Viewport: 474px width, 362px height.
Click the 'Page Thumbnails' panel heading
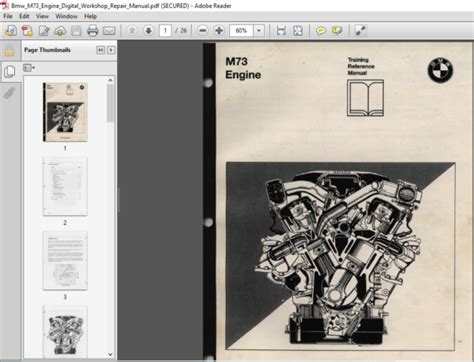(x=47, y=50)
